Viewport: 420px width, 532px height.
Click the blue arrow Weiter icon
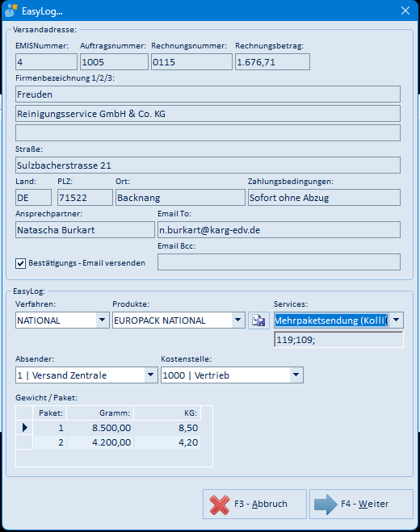pyautogui.click(x=325, y=505)
